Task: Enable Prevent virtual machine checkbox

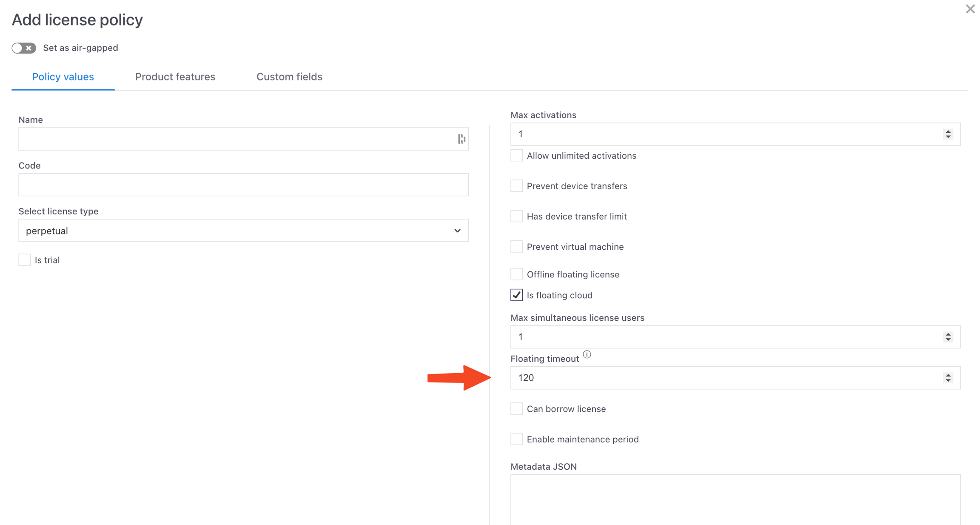Action: pos(516,247)
